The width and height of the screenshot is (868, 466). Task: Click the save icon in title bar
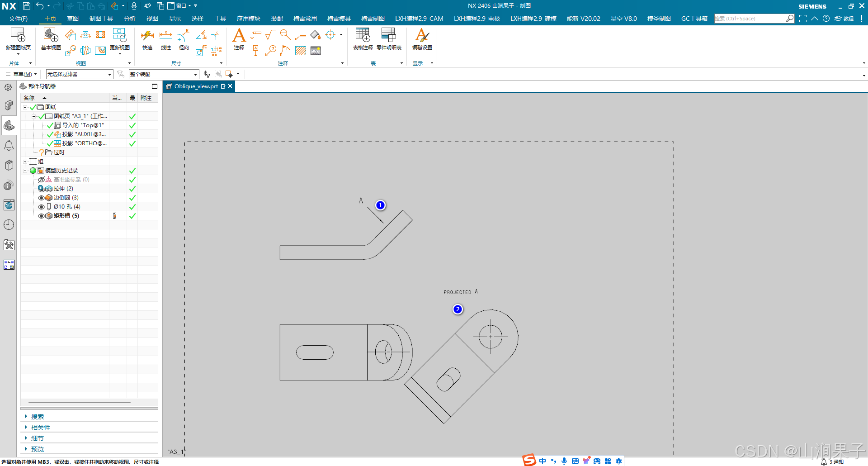tap(27, 6)
